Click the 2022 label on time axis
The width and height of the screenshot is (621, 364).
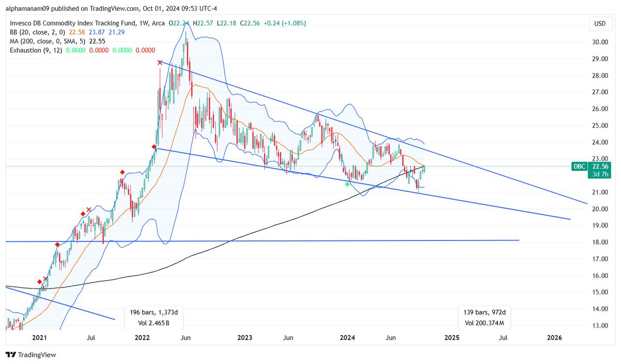point(142,338)
